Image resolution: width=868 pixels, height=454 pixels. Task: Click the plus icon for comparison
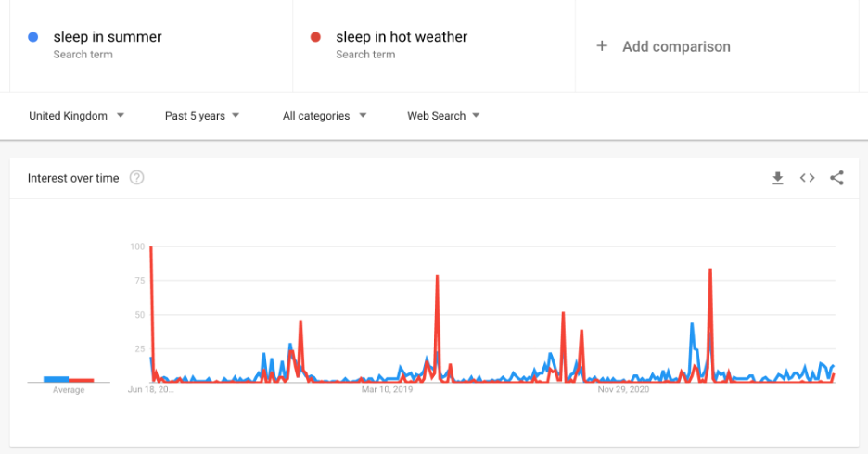602,46
